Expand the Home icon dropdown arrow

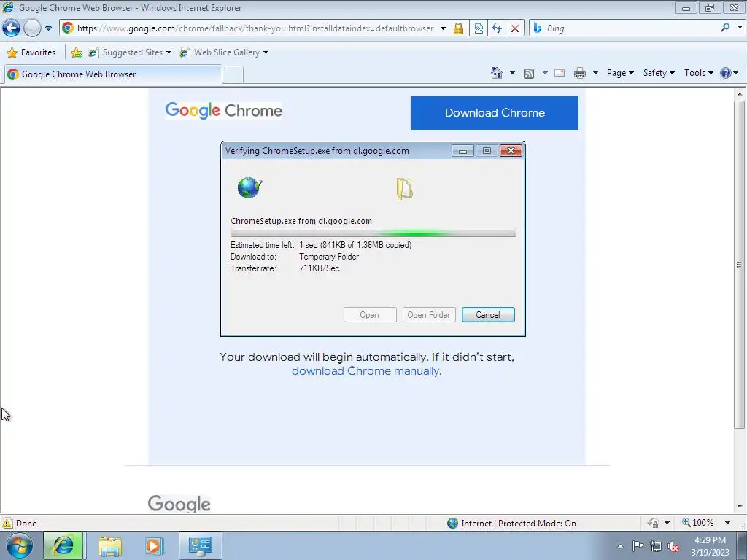tap(513, 73)
